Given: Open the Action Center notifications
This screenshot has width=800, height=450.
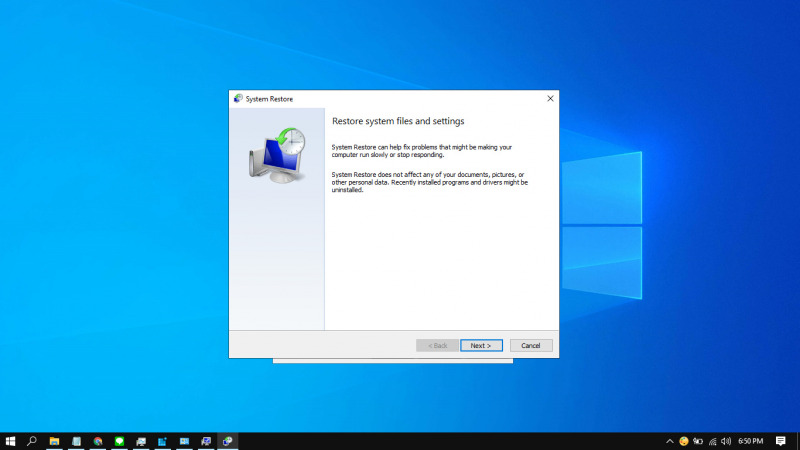Looking at the screenshot, I should pos(781,441).
